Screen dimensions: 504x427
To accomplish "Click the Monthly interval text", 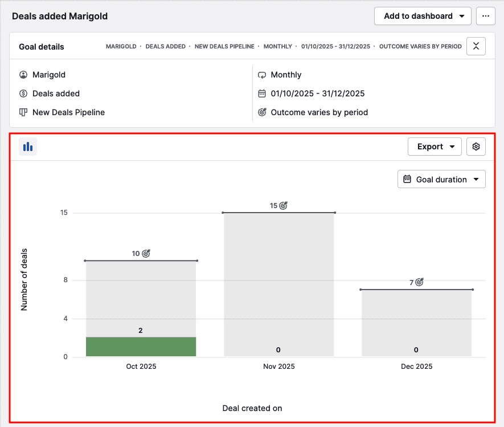I will pyautogui.click(x=286, y=75).
